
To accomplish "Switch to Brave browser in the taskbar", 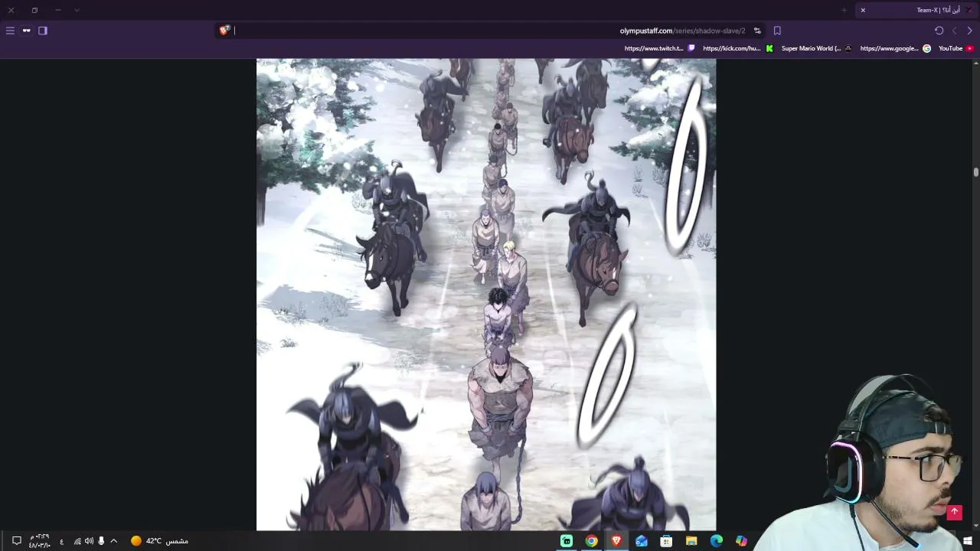I will click(616, 541).
